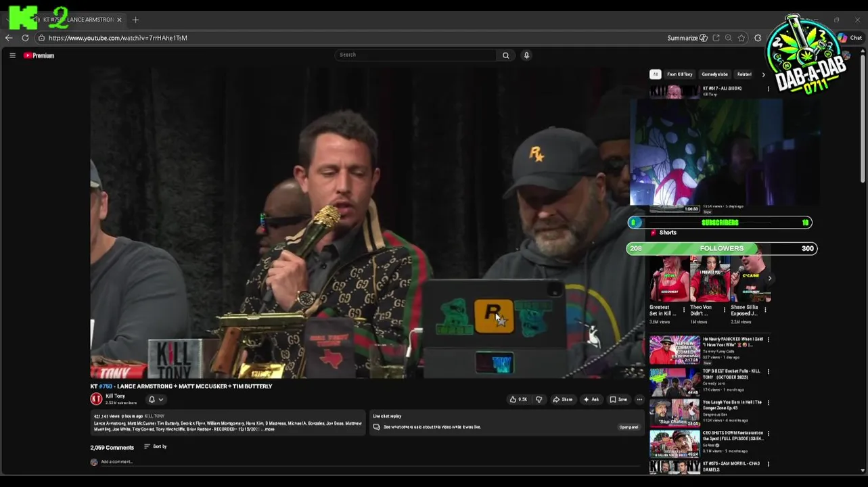Bookmark the page with the star icon
The height and width of the screenshot is (487, 868).
[x=741, y=38]
